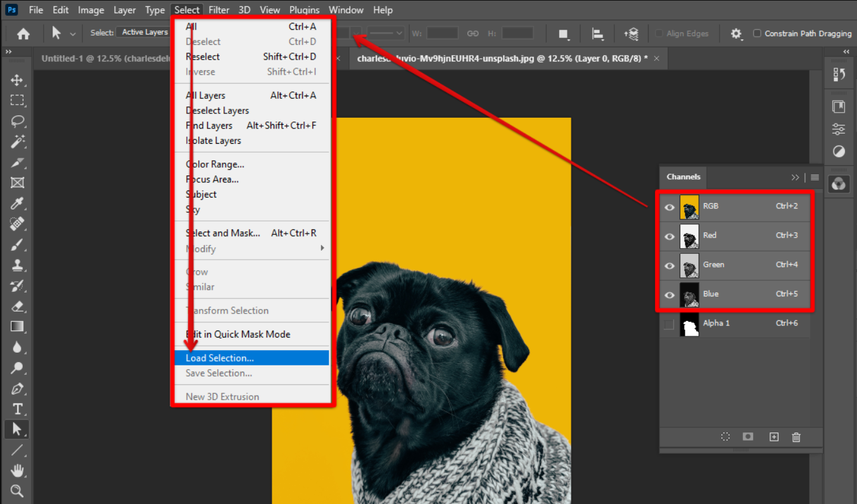Select the Lasso tool
The image size is (857, 504).
pos(16,121)
